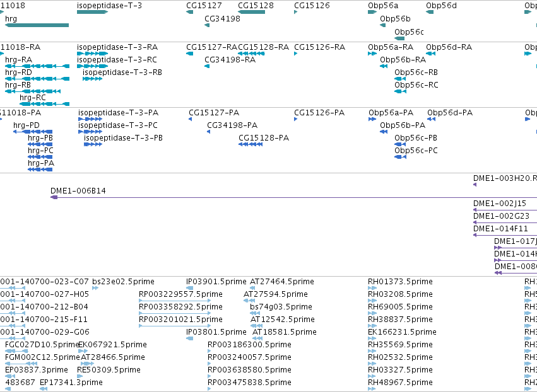
Task: Select transcript hrg-RA
Action: 37,66
